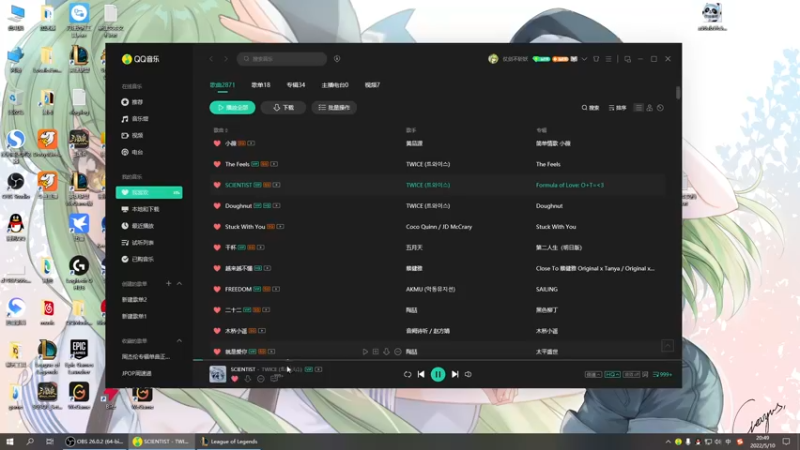Open the 倍速 playback speed dropdown
The height and width of the screenshot is (450, 800).
click(593, 374)
